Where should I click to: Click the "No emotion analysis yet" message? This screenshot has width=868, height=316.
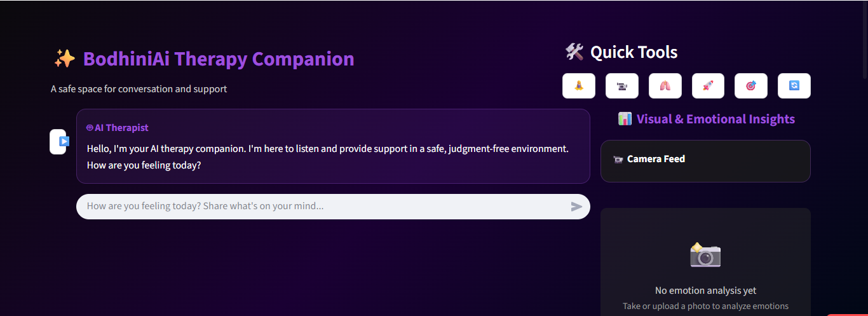[x=705, y=291]
